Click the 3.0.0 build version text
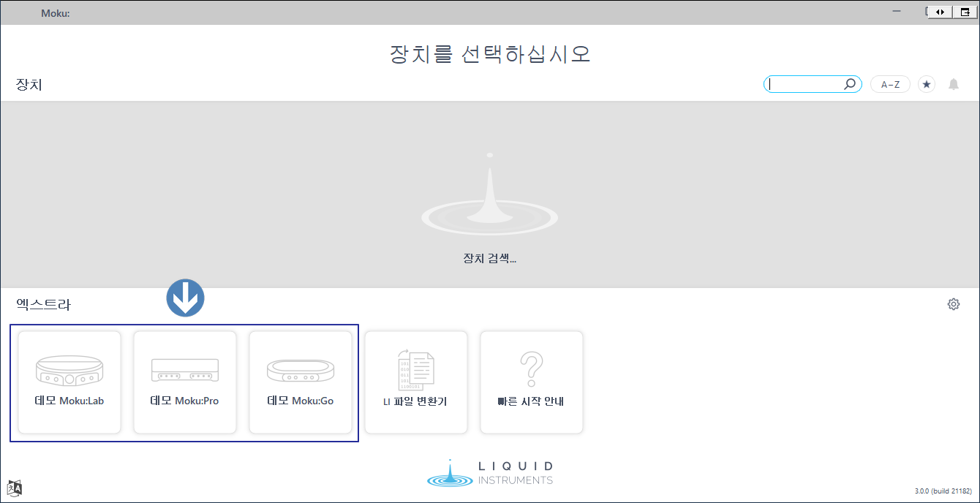Viewport: 980px width, 503px height. click(x=943, y=491)
